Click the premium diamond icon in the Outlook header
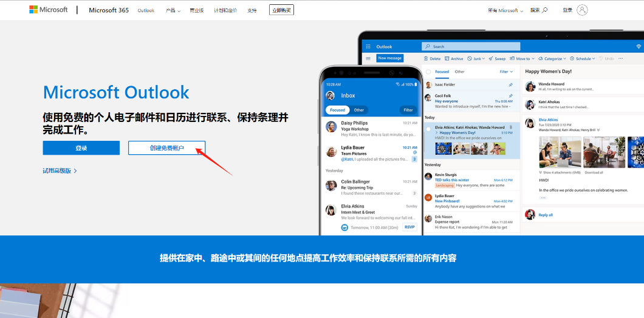Screen dimensions: 644x318 coord(638,47)
